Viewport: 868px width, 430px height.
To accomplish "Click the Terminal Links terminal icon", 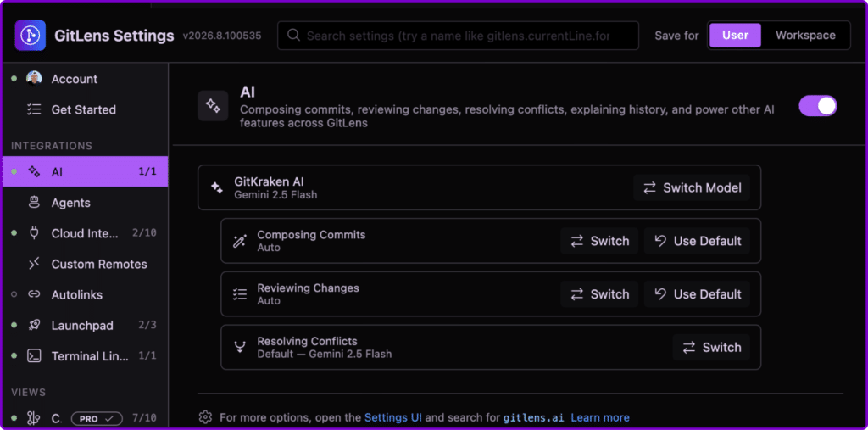I will [34, 355].
